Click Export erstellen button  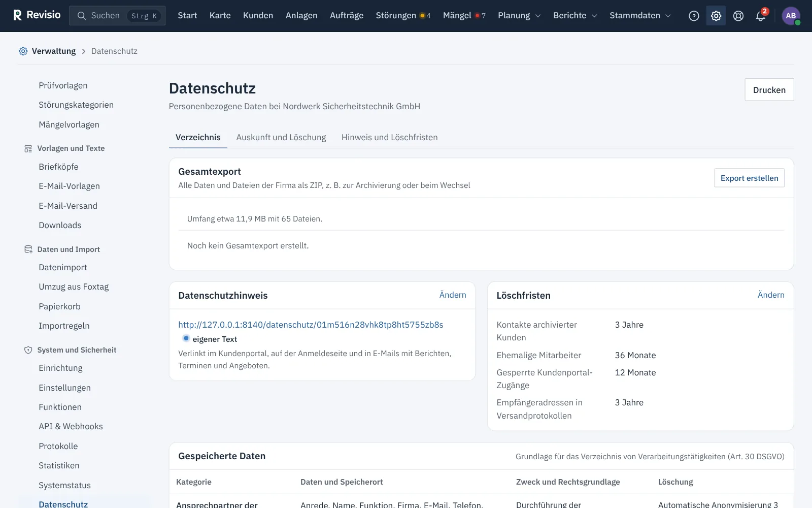tap(749, 178)
